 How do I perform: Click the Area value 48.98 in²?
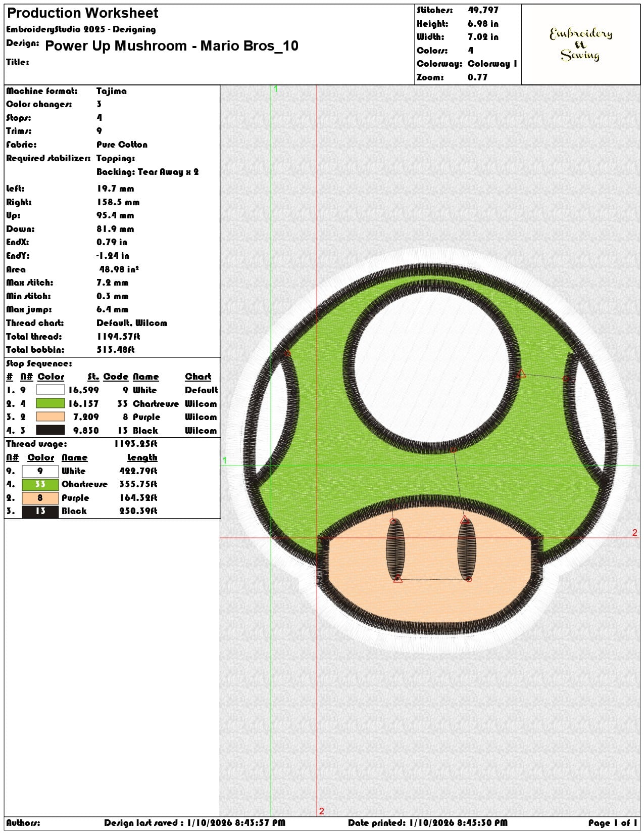click(x=119, y=269)
